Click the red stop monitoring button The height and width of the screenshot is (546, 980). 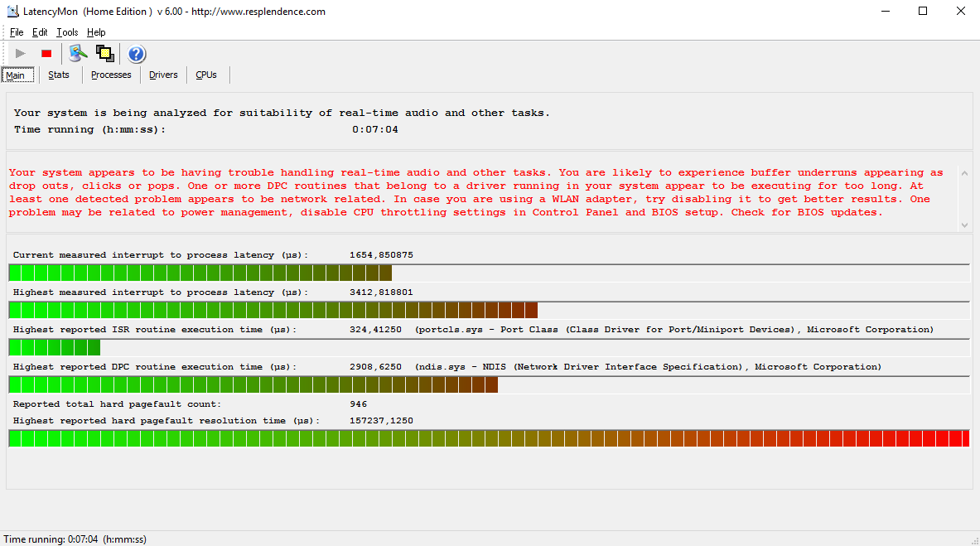tap(46, 54)
